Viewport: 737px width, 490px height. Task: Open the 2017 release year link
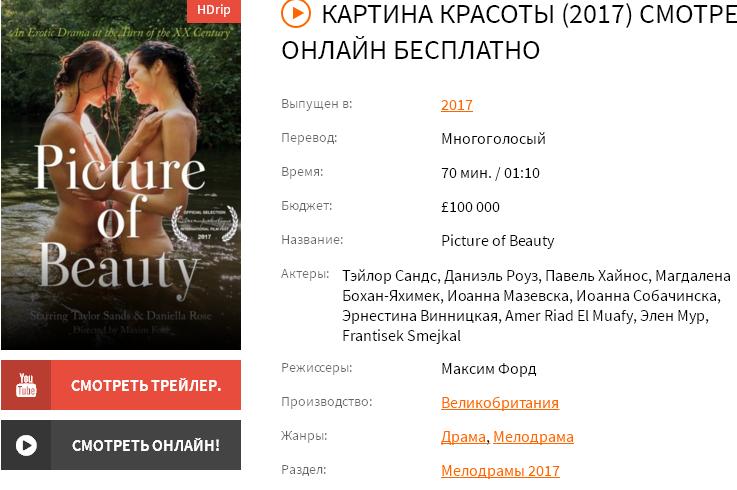pos(456,105)
